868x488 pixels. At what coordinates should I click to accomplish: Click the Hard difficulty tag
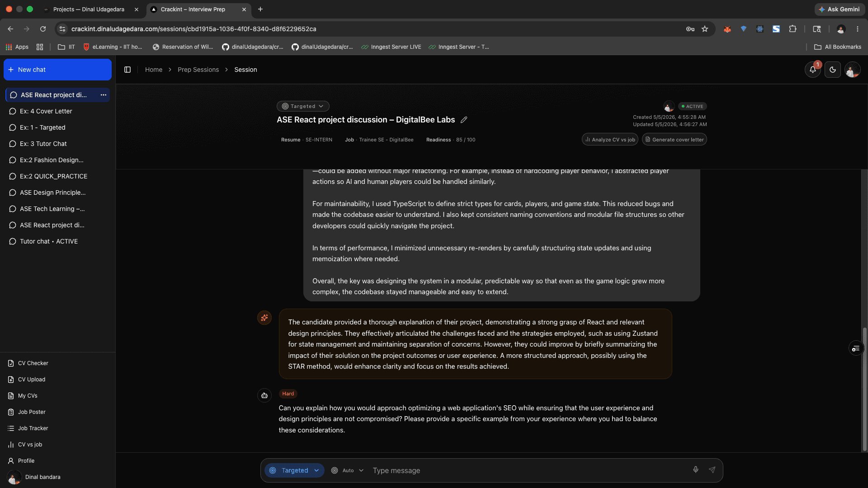288,394
